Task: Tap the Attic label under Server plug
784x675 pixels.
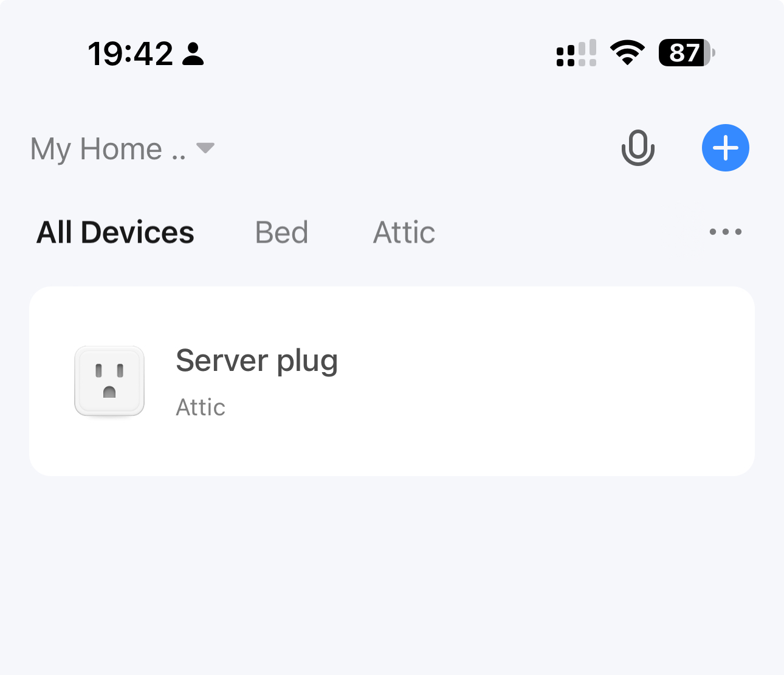Action: 201,407
